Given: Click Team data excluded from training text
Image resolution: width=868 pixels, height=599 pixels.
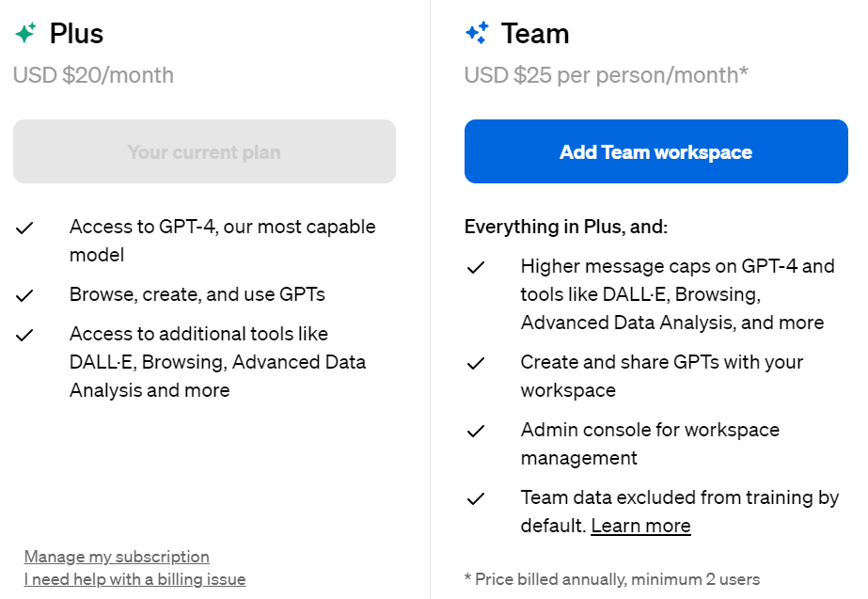Looking at the screenshot, I should [680, 511].
